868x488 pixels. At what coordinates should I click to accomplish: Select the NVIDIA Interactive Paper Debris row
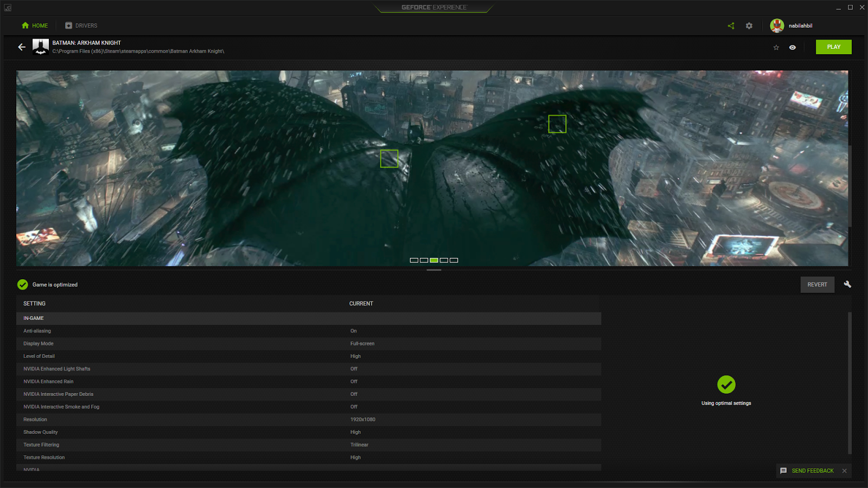(309, 394)
